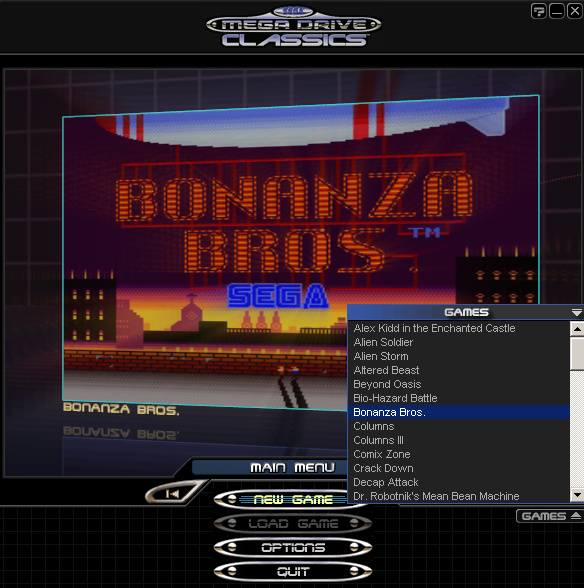The height and width of the screenshot is (588, 584).
Task: Select Columns III from the games list
Action: [x=459, y=440]
